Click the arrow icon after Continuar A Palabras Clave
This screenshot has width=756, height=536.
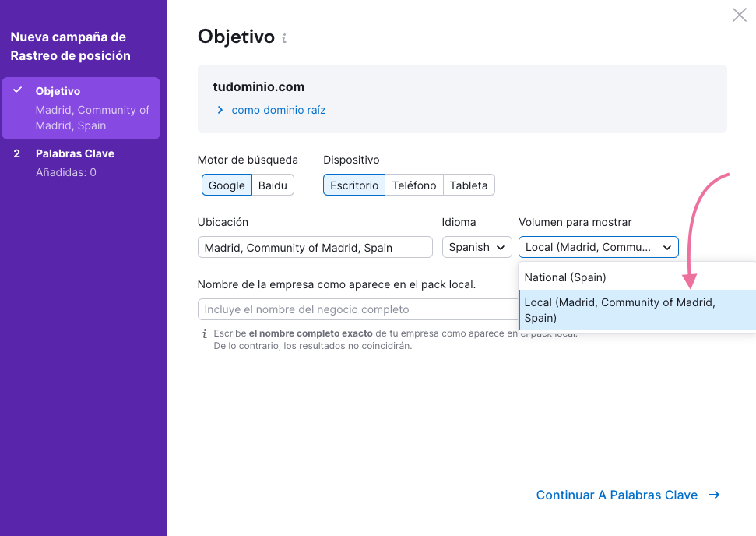(x=714, y=495)
